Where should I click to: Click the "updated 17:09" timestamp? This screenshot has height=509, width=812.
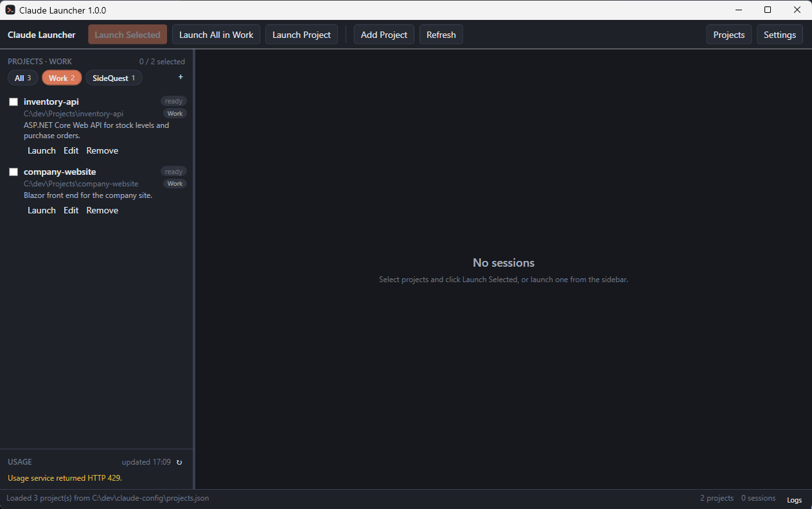tap(146, 462)
